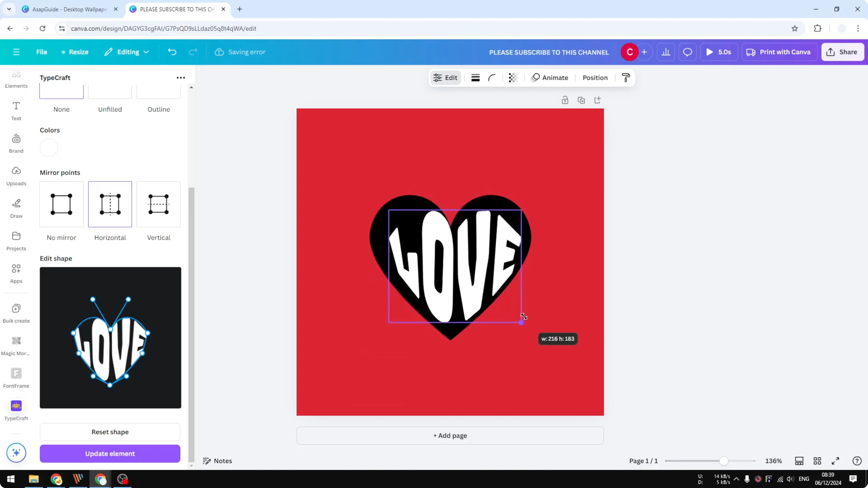Switch mirror points to No mirror
This screenshot has width=868, height=488.
[x=61, y=204]
